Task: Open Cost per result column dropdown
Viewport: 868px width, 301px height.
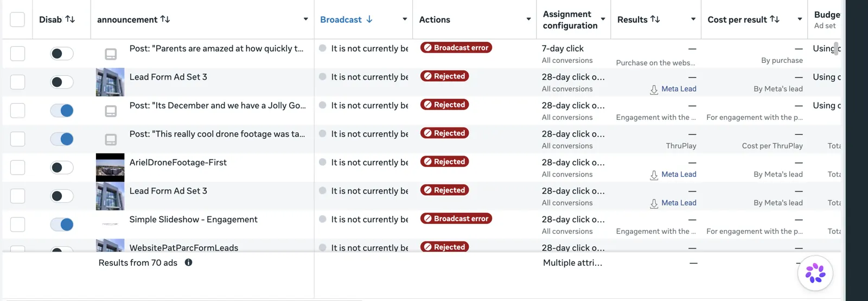Action: 800,20
